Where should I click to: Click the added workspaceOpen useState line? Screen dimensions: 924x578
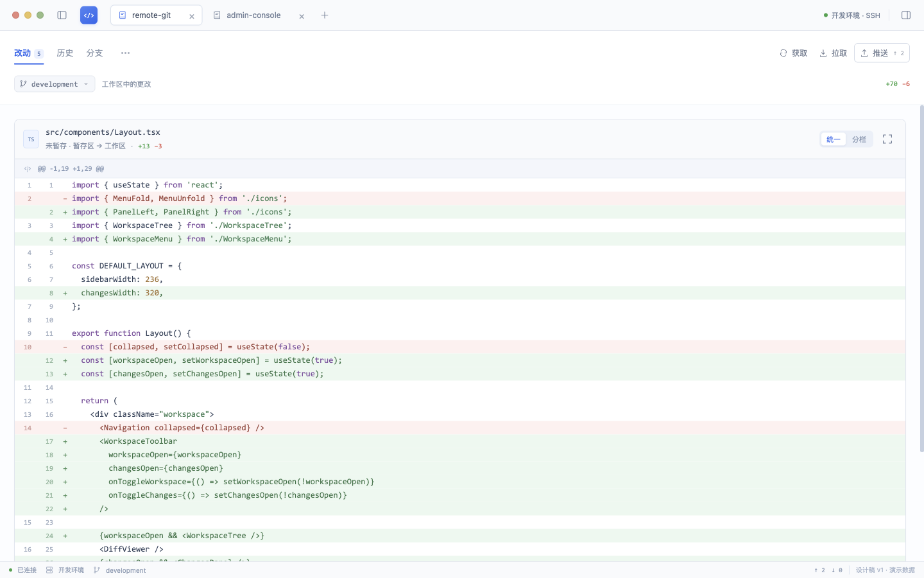click(x=460, y=360)
